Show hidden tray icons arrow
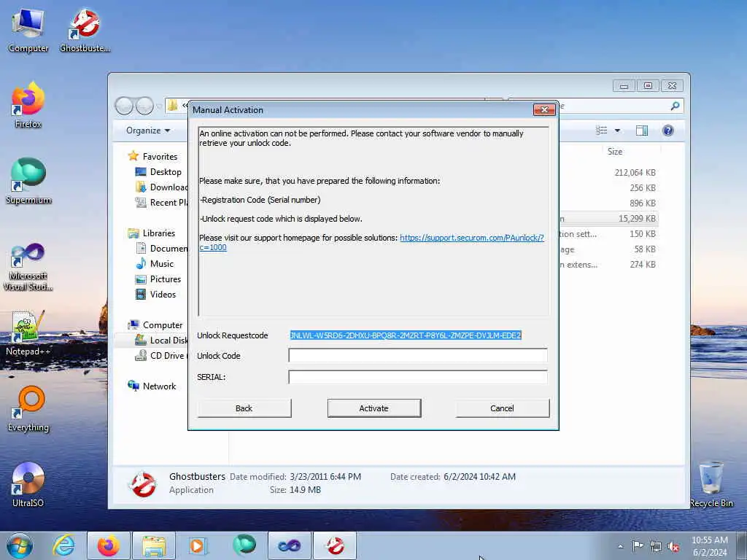The height and width of the screenshot is (560, 747). pyautogui.click(x=620, y=546)
